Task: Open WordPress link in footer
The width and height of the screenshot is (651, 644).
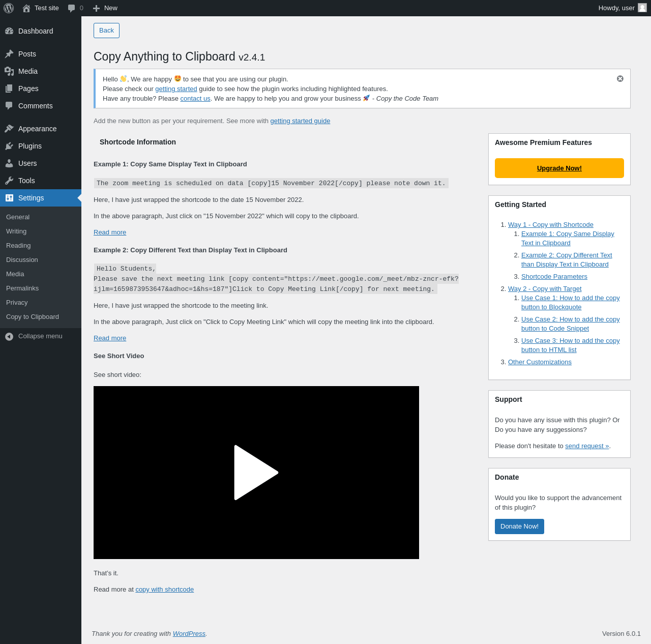Action: point(189,634)
